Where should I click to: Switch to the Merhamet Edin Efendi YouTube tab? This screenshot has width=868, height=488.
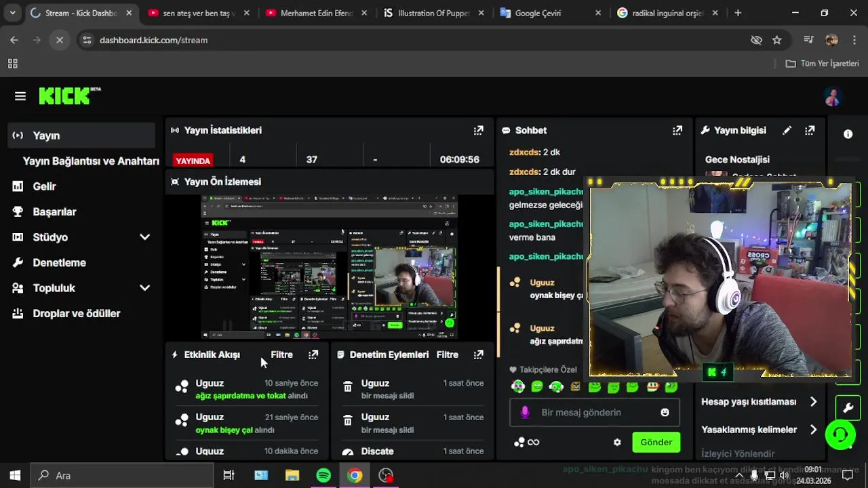[315, 13]
